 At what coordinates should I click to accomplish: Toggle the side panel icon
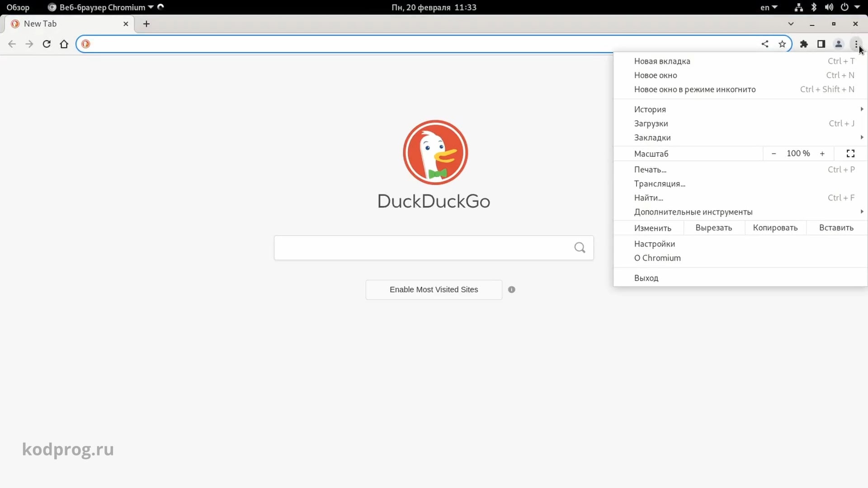(821, 44)
